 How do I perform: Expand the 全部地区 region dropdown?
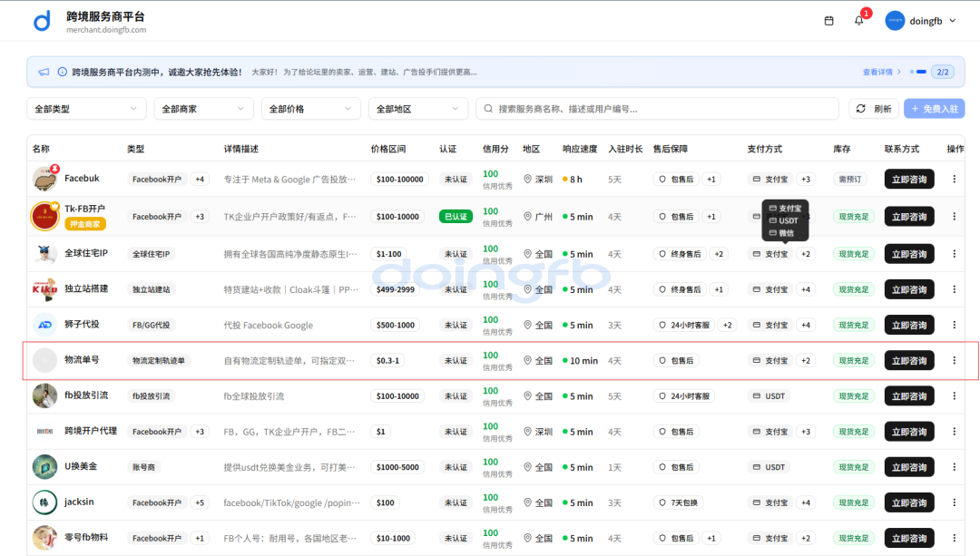[x=418, y=109]
